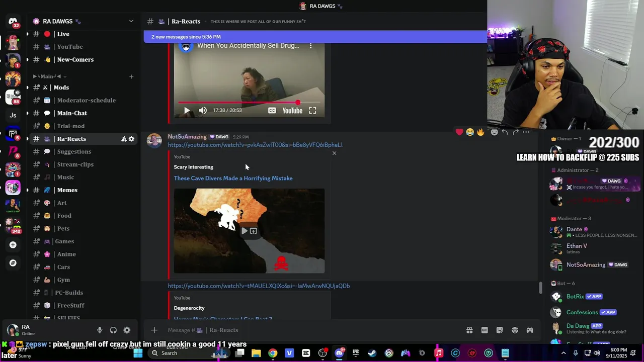Open cave divers video in popout

[254, 231]
